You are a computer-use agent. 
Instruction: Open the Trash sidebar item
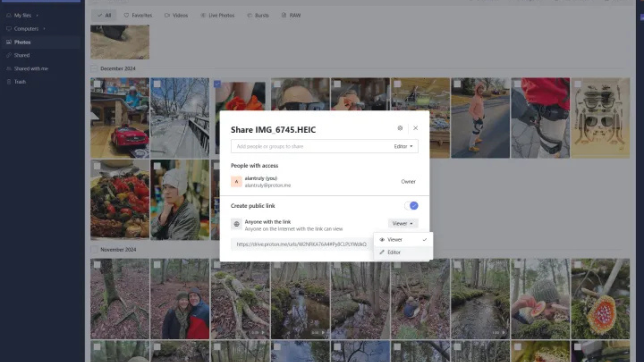pos(20,82)
